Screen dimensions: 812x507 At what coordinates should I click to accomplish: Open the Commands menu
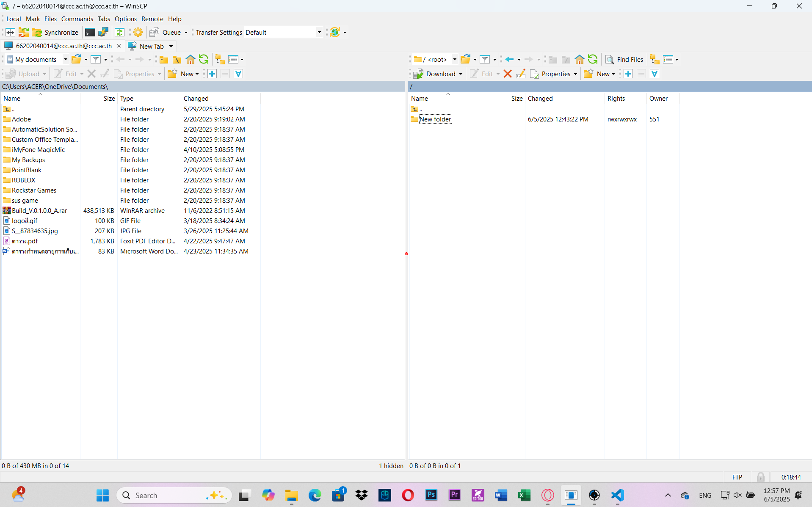(77, 19)
